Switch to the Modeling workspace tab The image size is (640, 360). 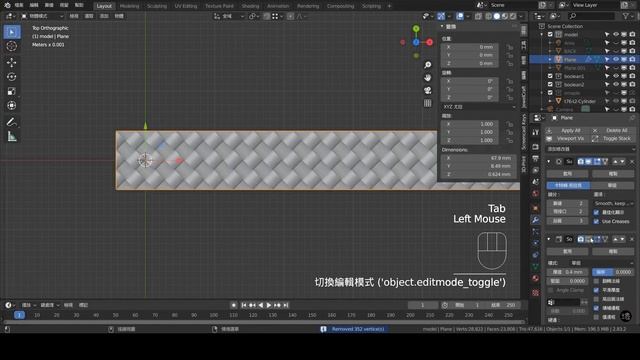point(129,6)
